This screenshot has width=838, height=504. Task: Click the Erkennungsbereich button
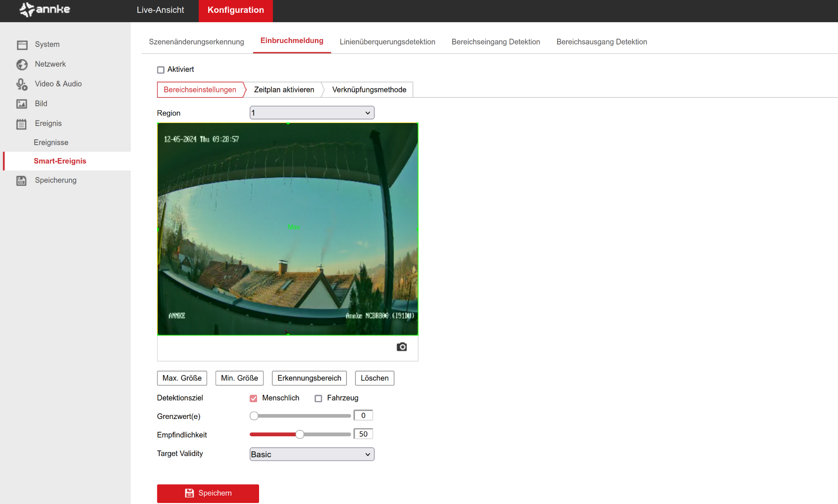click(x=309, y=378)
